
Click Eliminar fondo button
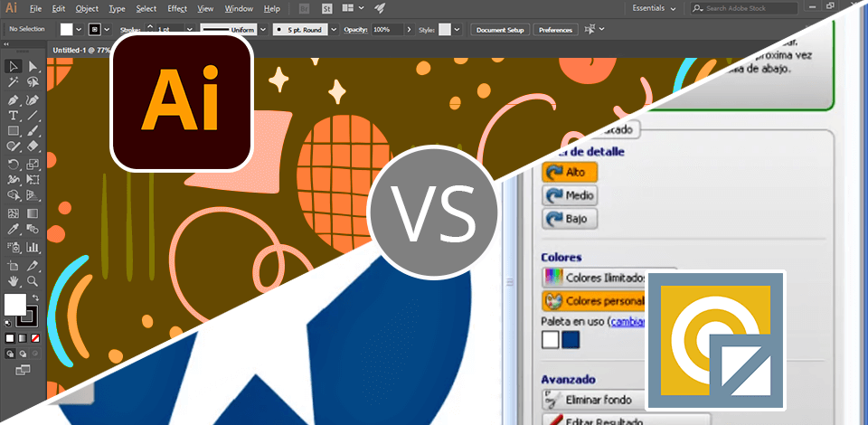click(595, 399)
